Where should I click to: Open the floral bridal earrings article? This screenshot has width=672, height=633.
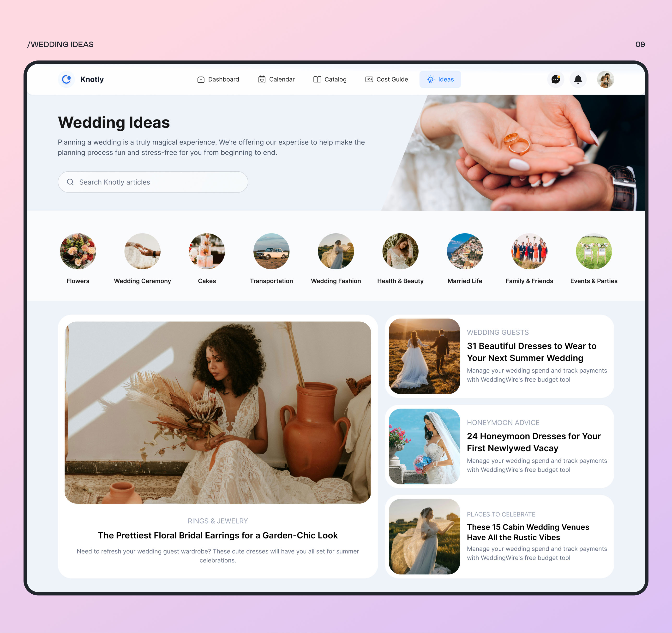218,534
